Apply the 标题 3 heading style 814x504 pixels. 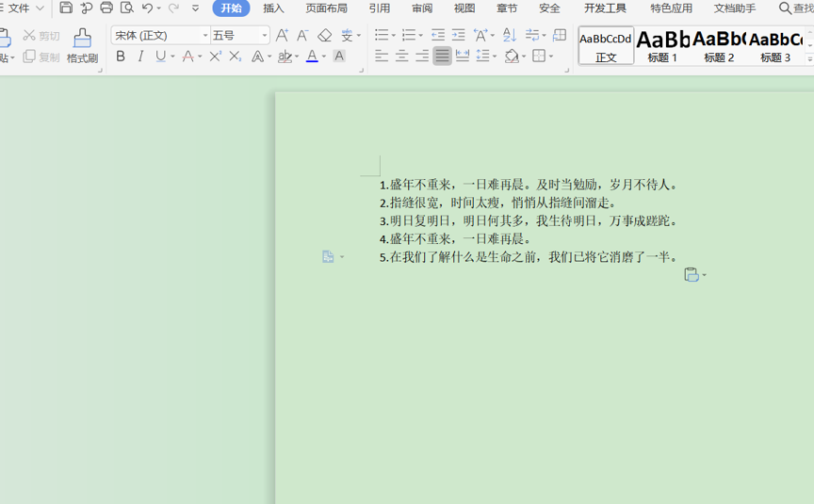pos(775,45)
